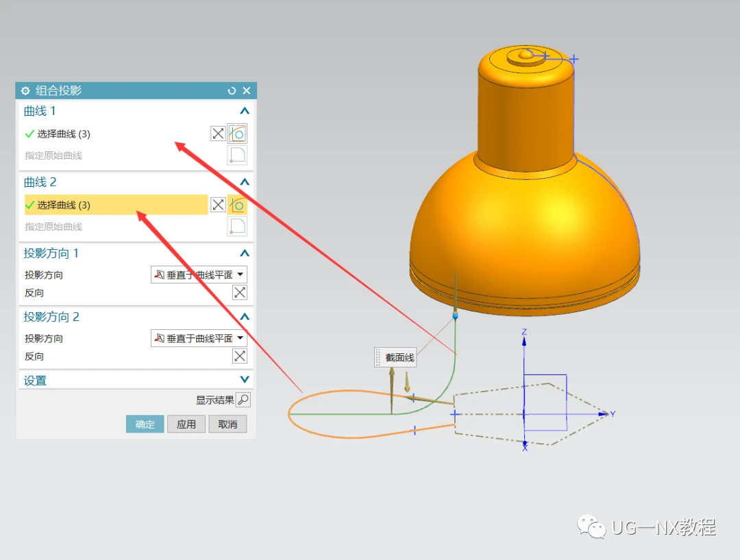Click the curve selection icon in 曲线 1

tap(237, 134)
